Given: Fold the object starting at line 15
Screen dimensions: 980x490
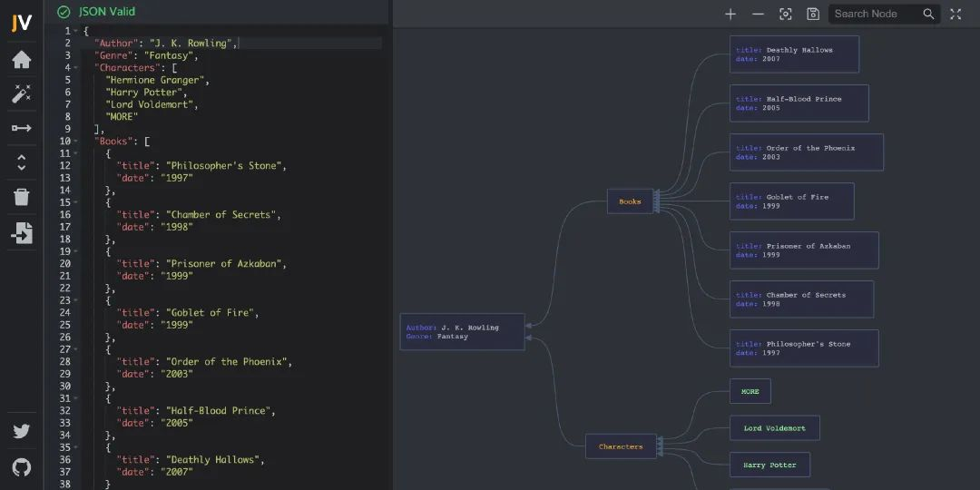Looking at the screenshot, I should click(76, 202).
